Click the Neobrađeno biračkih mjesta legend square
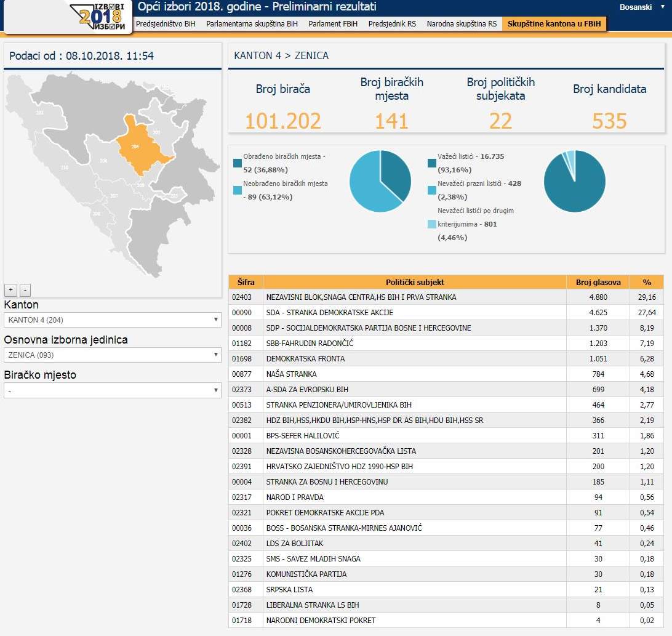This screenshot has width=672, height=636. (238, 190)
